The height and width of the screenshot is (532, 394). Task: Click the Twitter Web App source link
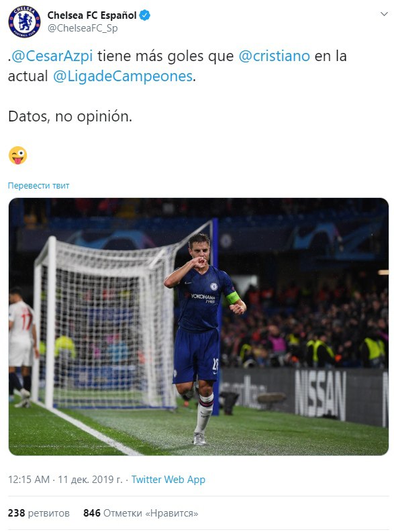click(168, 480)
